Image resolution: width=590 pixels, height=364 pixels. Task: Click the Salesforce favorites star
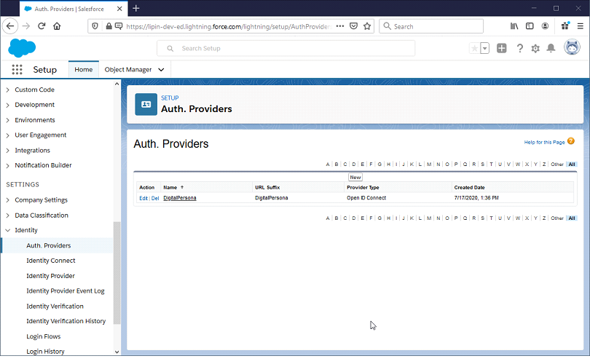pyautogui.click(x=474, y=48)
